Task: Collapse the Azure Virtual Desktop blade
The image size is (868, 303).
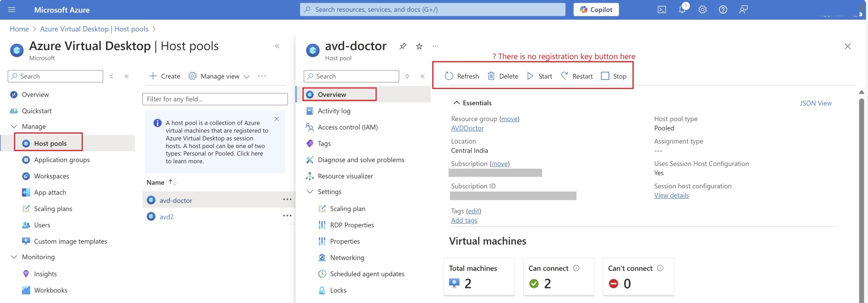Action: (277, 46)
